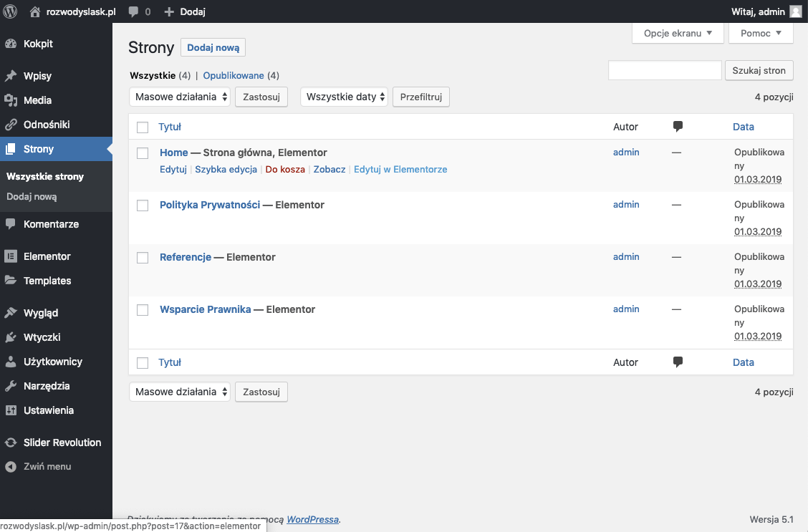This screenshot has width=808, height=532.
Task: Open Wtyczki plugins icon in sidebar
Action: click(11, 337)
